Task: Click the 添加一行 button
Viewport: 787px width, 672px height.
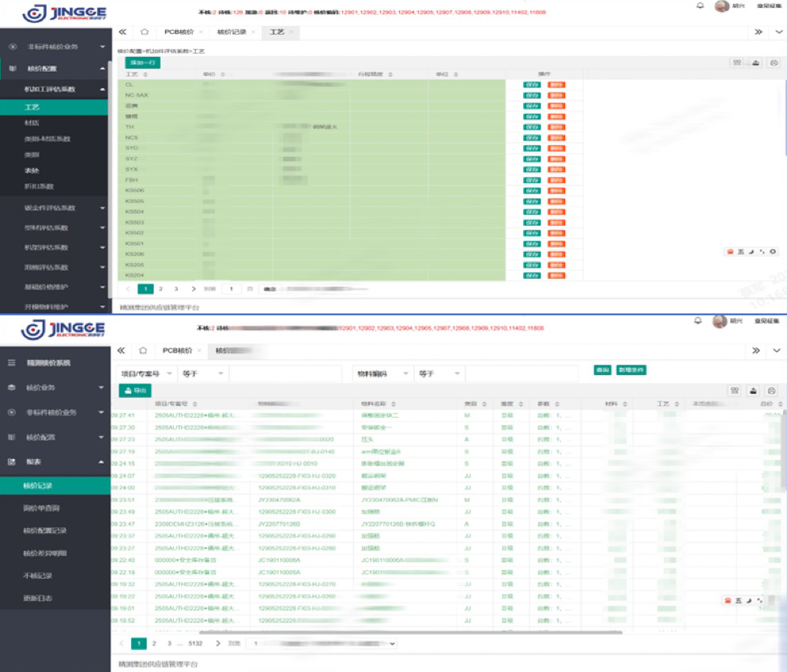Action: point(142,62)
